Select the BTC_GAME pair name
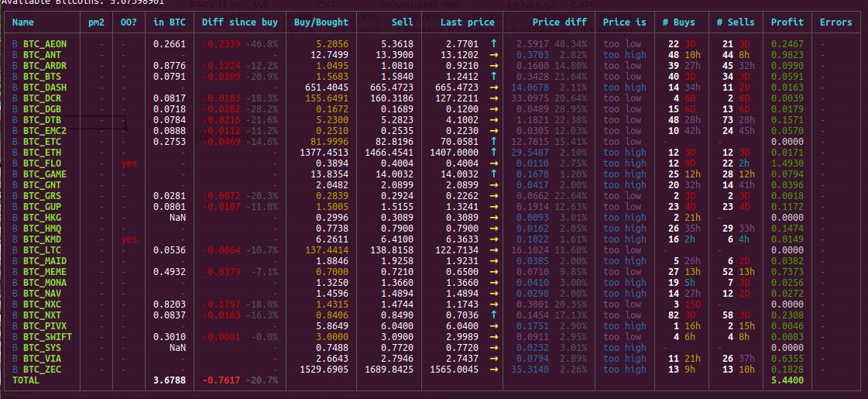This screenshot has width=868, height=399. (x=45, y=174)
